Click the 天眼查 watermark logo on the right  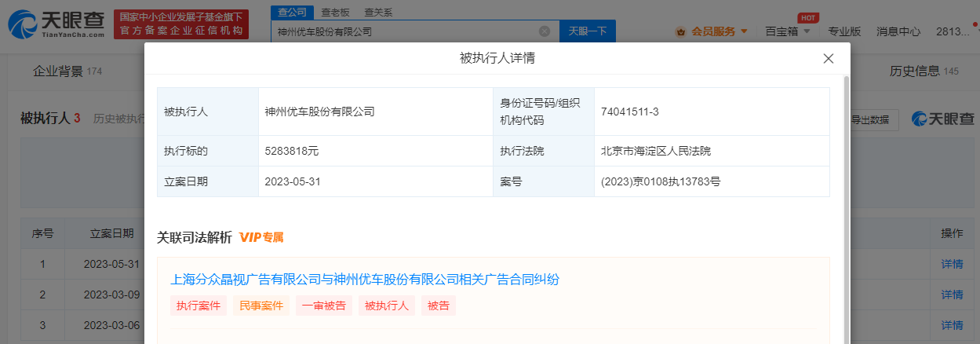[x=942, y=119]
